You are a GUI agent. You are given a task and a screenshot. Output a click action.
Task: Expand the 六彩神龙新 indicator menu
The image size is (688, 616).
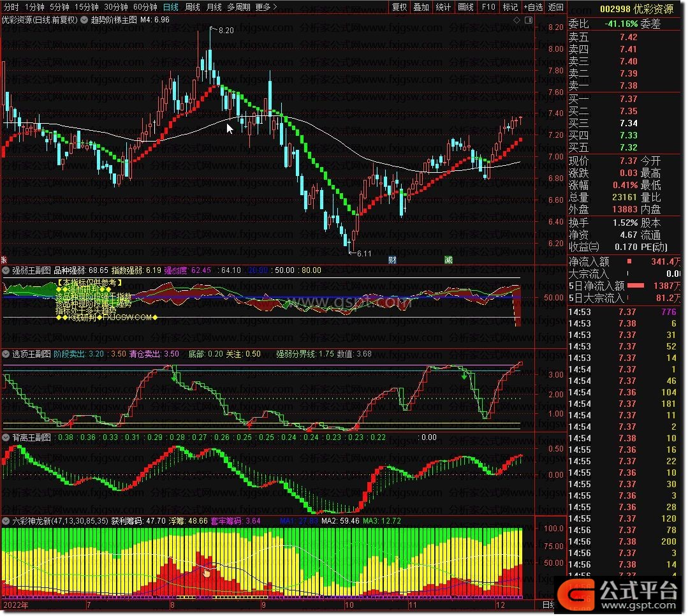pyautogui.click(x=6, y=521)
